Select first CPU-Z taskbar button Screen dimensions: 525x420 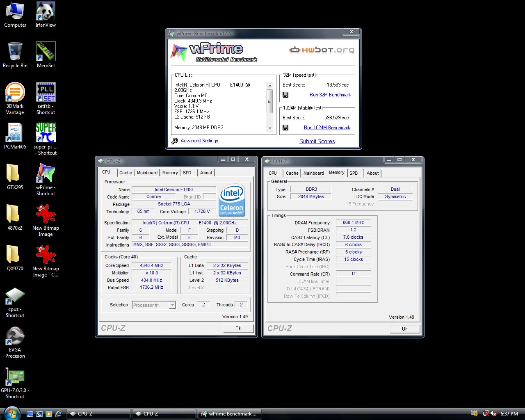(x=98, y=414)
